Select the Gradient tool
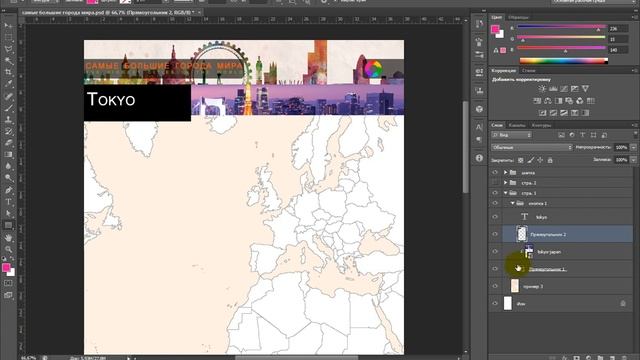This screenshot has height=360, width=640. [8, 155]
